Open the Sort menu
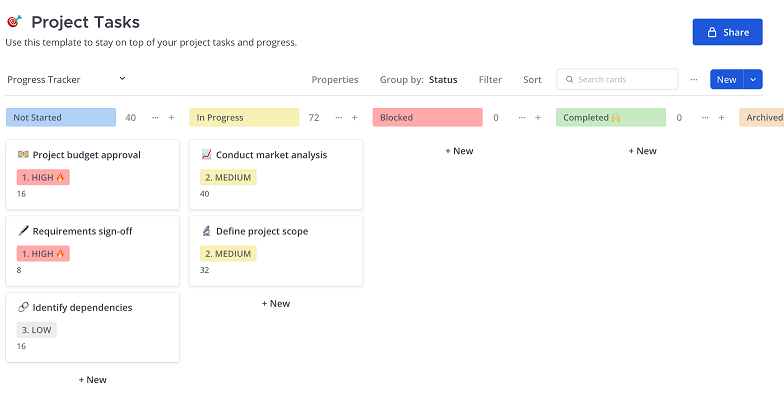The width and height of the screenshot is (784, 416). tap(532, 80)
